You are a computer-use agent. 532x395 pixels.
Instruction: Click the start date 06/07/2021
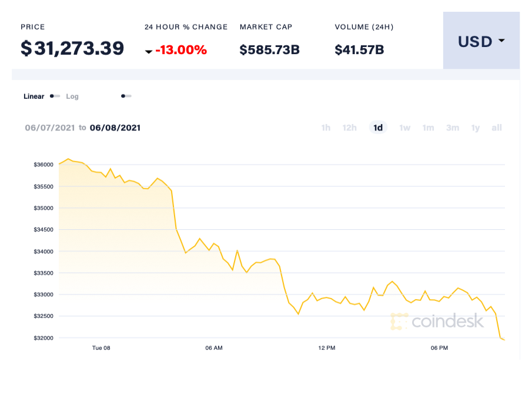pos(51,128)
